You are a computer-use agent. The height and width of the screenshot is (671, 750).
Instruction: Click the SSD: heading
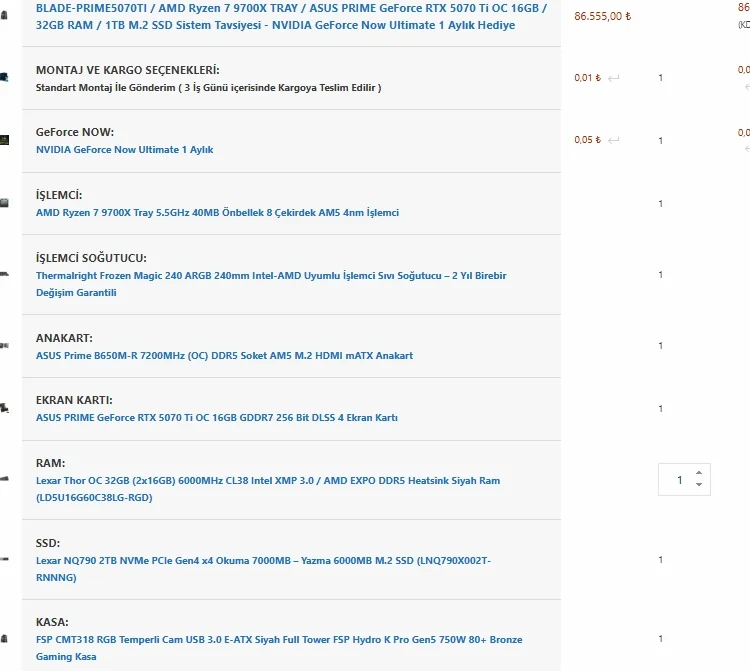(48, 543)
